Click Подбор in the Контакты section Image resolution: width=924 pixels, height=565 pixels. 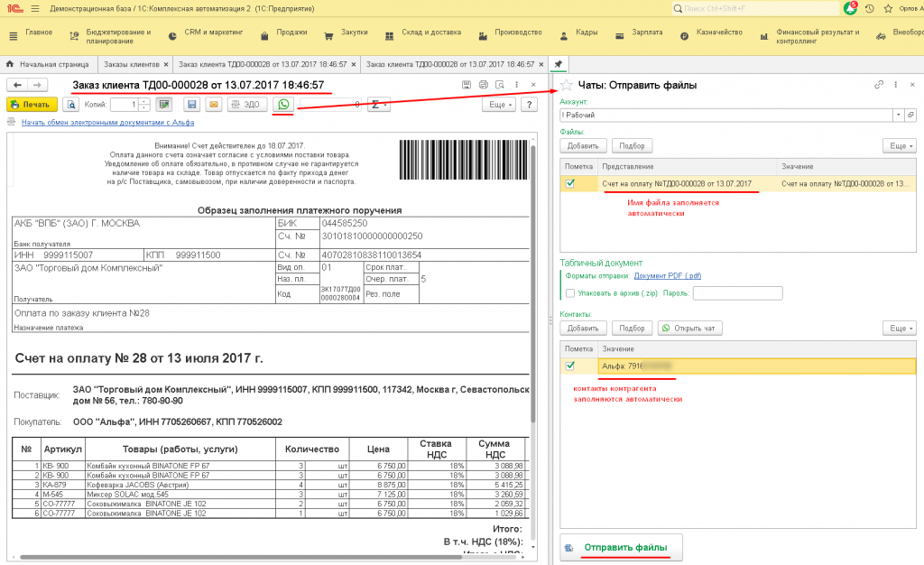click(x=632, y=329)
